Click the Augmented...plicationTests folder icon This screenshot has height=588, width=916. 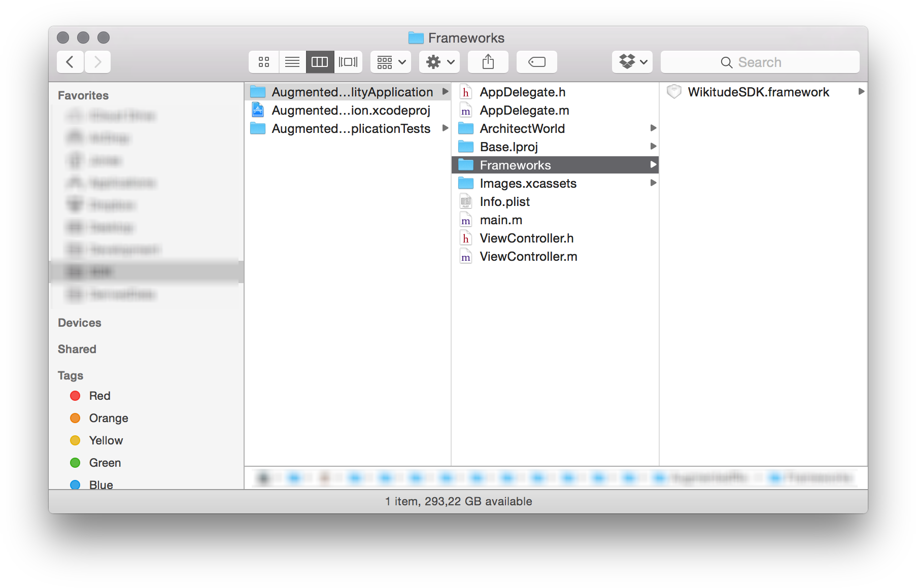(x=258, y=128)
